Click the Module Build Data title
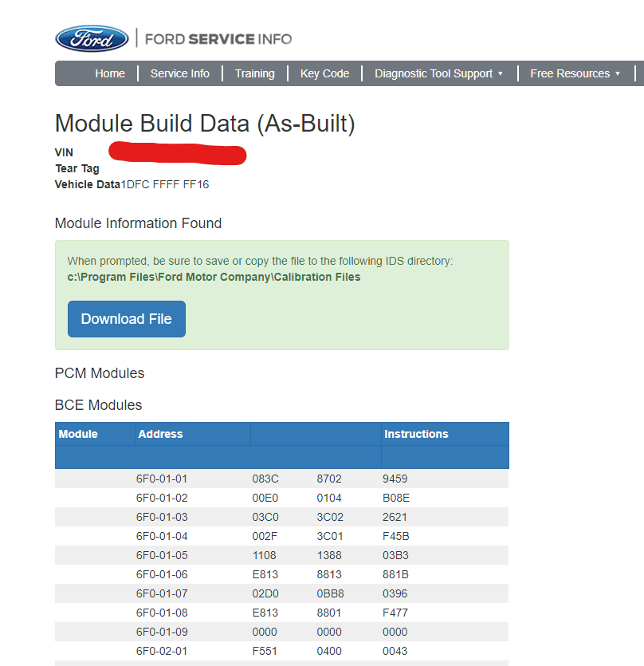 click(x=205, y=124)
